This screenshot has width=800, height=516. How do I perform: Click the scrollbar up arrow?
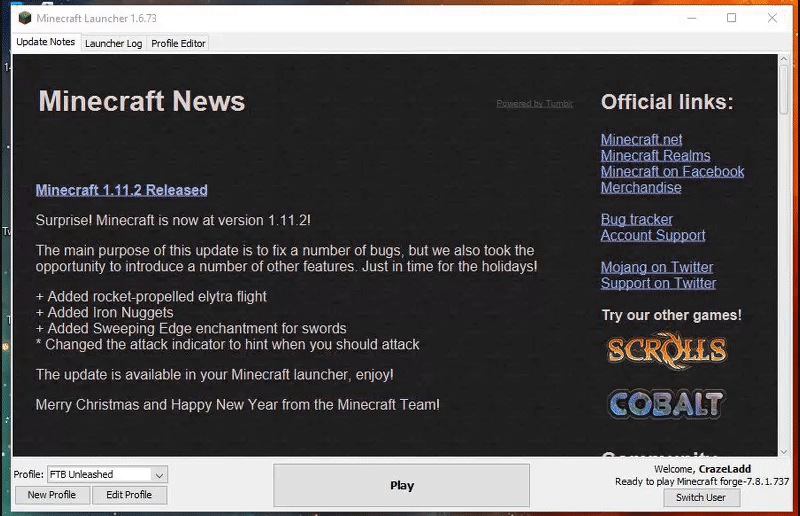tap(784, 59)
